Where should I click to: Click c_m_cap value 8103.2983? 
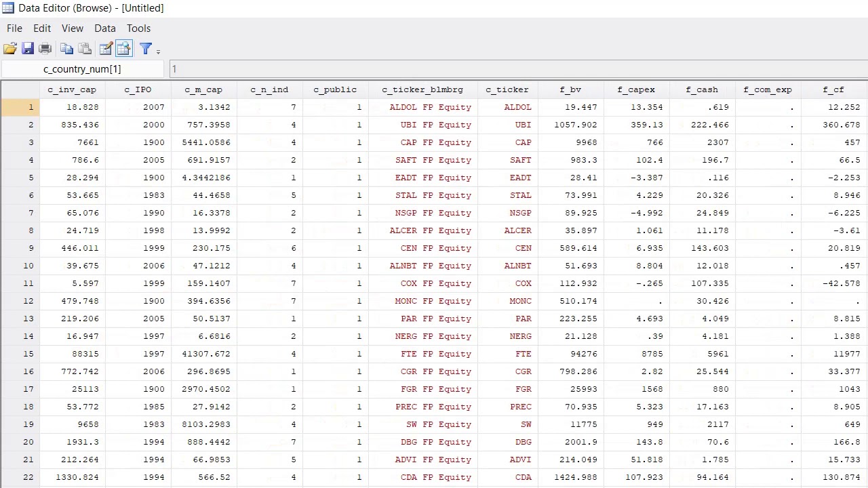tap(205, 424)
